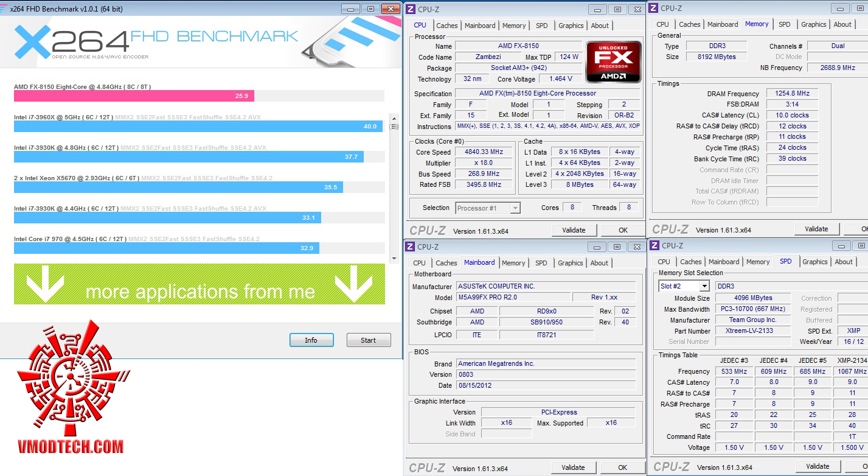
Task: Go to Graphics tab in CPU-Z memory slot window
Action: pos(815,262)
